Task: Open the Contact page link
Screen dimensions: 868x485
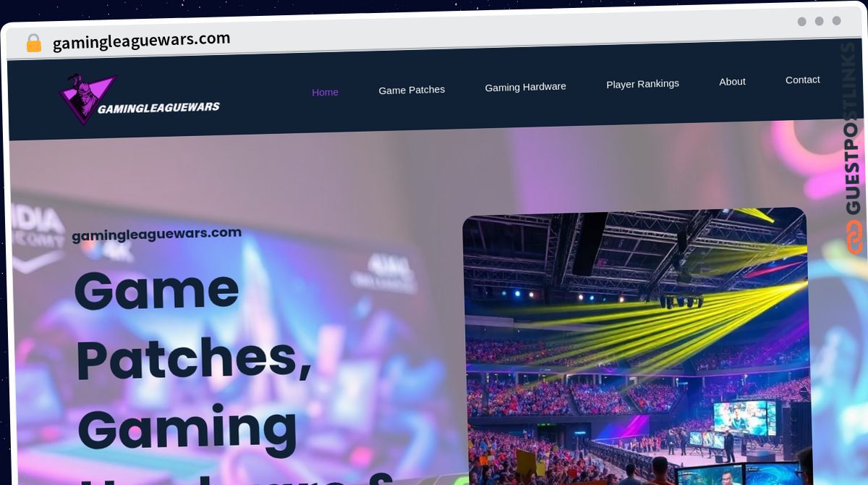Action: (x=802, y=80)
